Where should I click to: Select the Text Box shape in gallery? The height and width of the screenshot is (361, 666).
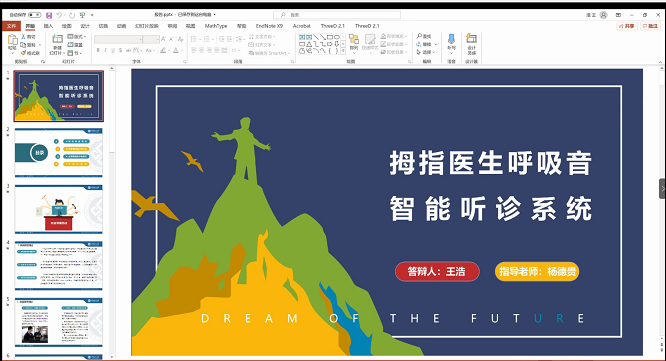[302, 37]
